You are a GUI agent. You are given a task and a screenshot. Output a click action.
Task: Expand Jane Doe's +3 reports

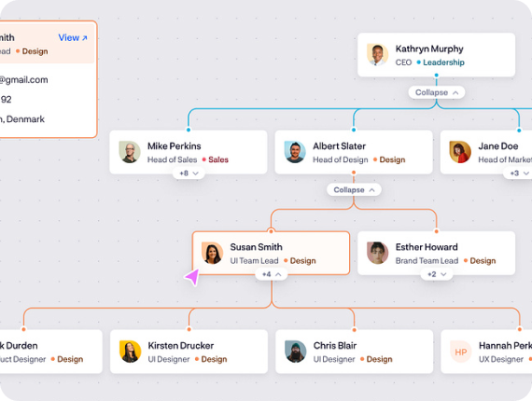[519, 173]
